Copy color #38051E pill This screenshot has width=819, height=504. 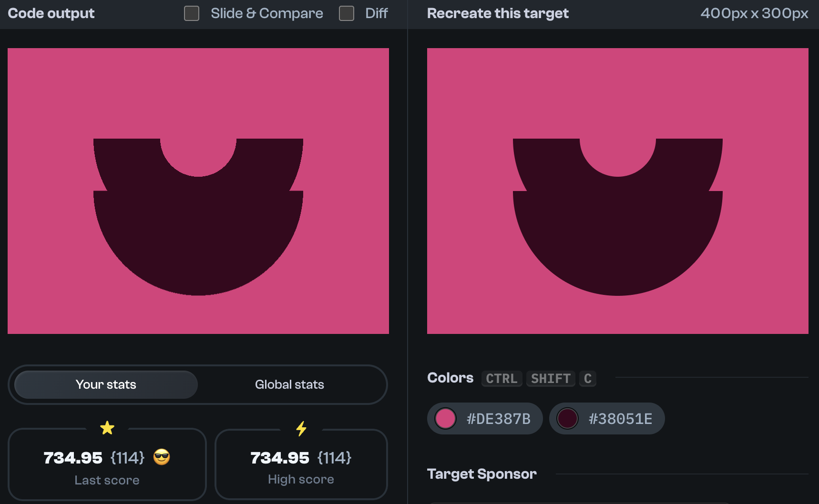(607, 419)
